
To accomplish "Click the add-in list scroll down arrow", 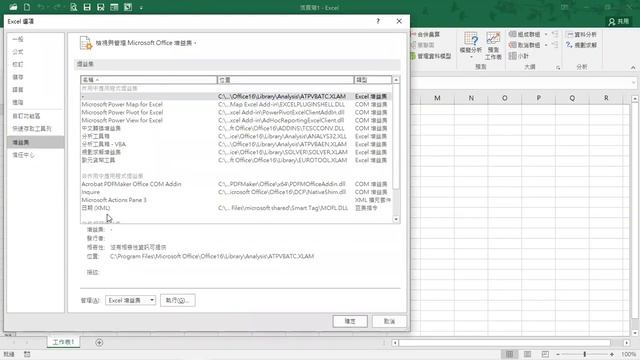I will coord(396,219).
